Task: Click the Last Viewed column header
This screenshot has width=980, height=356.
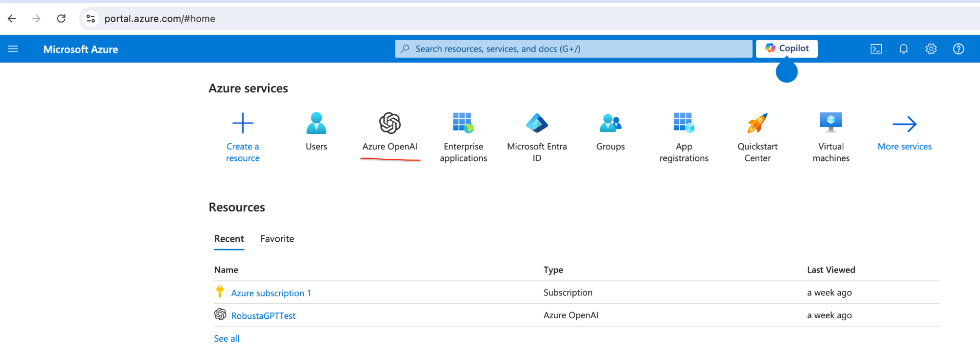Action: click(831, 270)
